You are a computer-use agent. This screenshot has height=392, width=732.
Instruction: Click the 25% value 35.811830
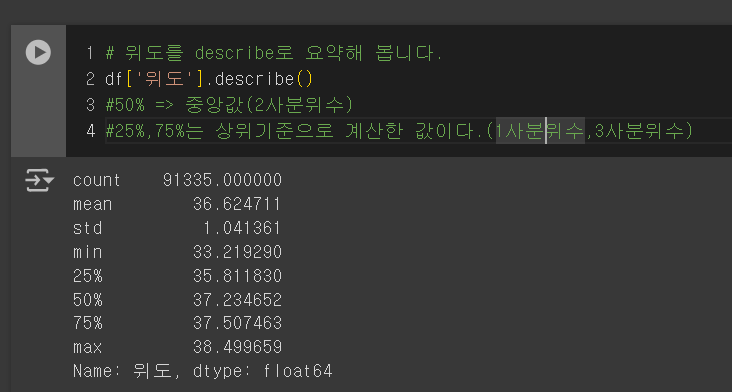(x=237, y=276)
